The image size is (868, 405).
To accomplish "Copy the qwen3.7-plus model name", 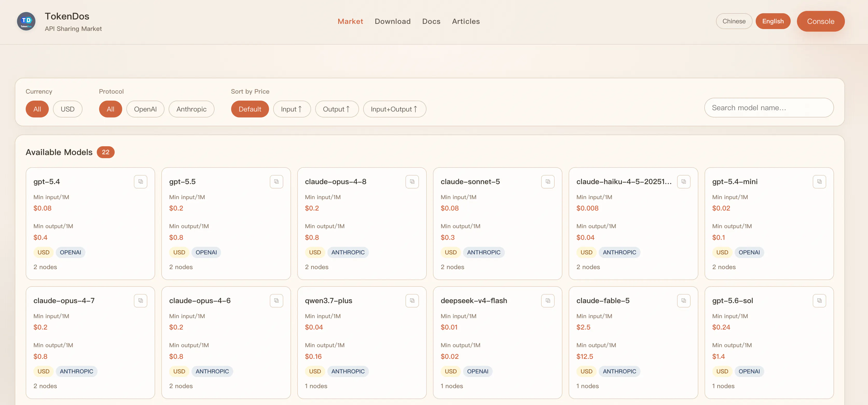I will click(x=412, y=301).
